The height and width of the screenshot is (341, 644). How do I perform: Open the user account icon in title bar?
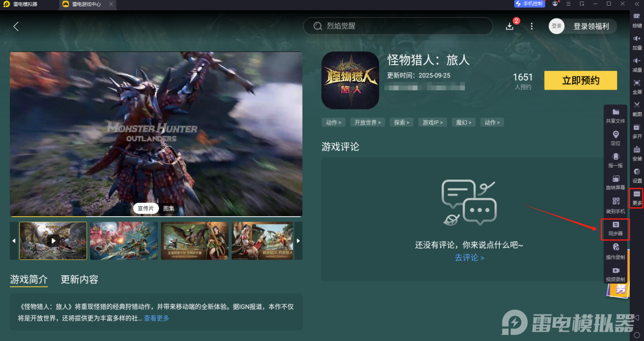point(555,4)
